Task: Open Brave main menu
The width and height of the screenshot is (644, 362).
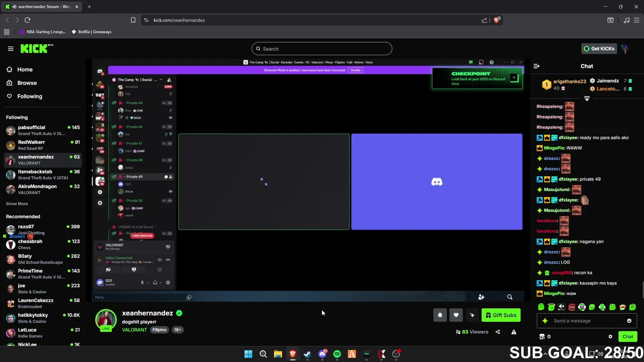Action: click(637, 20)
